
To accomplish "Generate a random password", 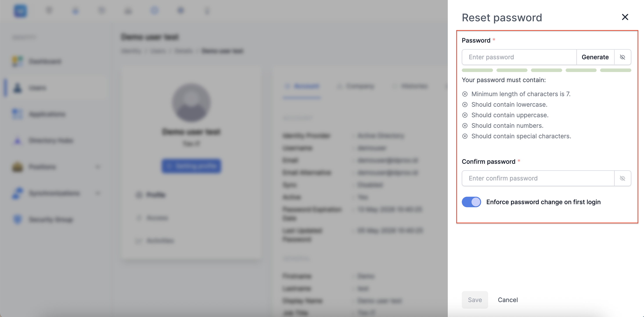I will pyautogui.click(x=595, y=57).
